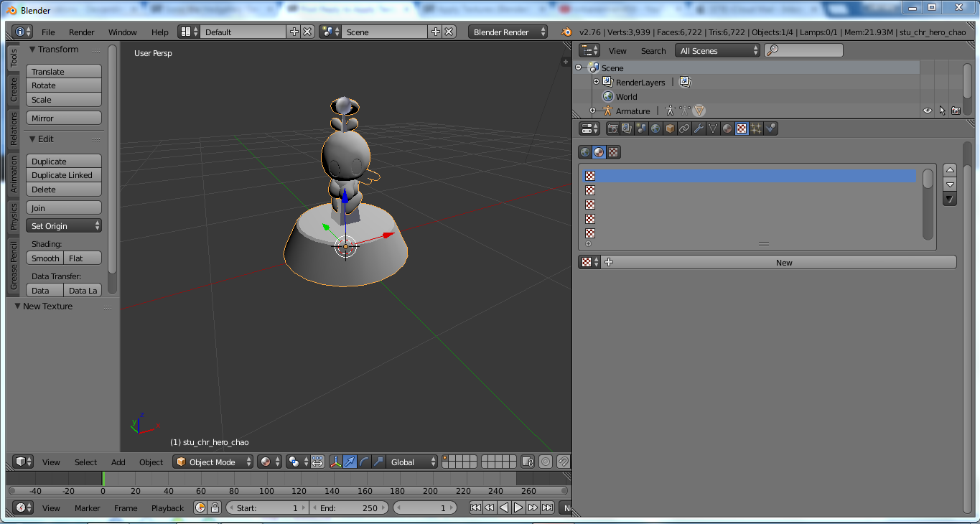
Task: Select the scale manipulator icon
Action: [x=378, y=462]
